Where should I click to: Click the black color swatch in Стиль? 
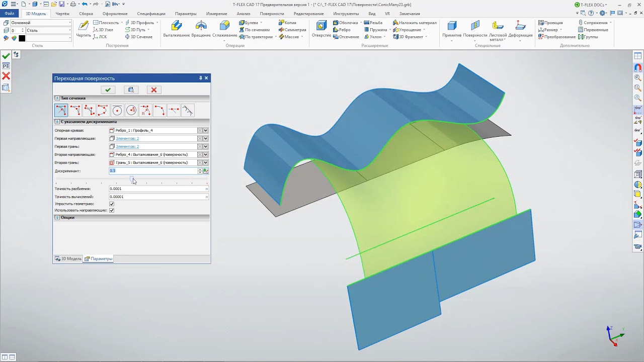tap(22, 38)
